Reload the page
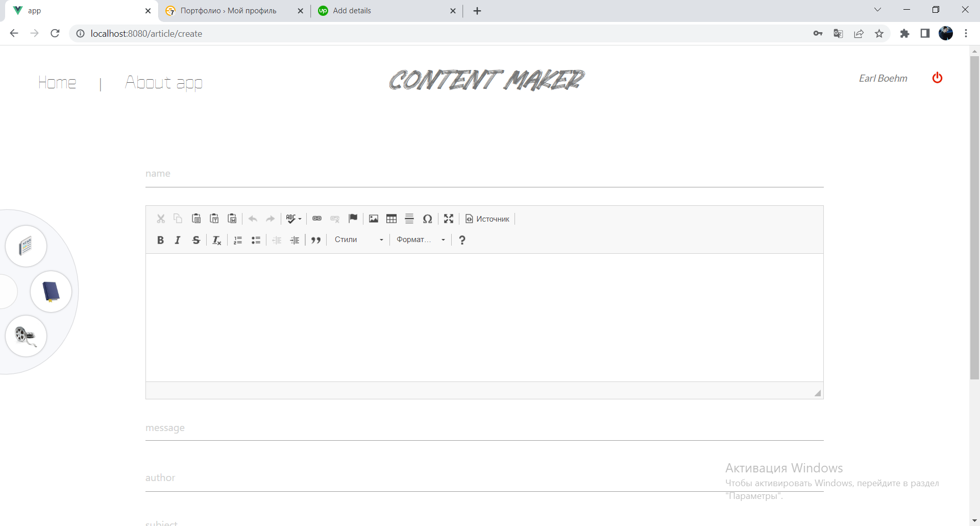This screenshot has width=980, height=526. click(x=55, y=33)
